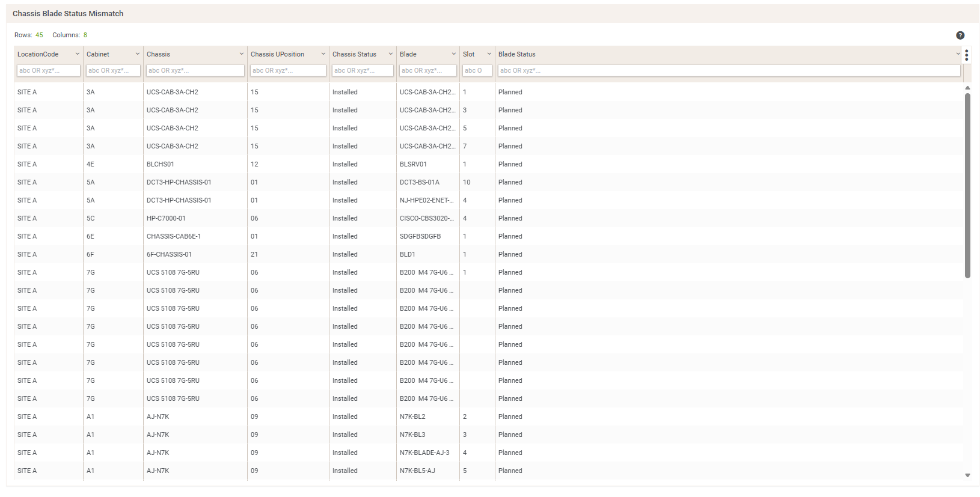Select the N7K-BL2 blade cell

(x=412, y=416)
